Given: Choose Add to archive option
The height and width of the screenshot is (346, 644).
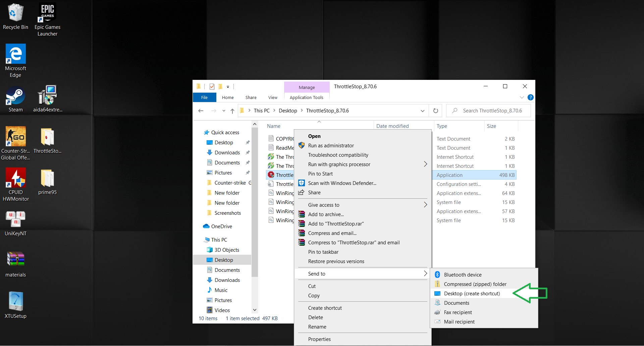Looking at the screenshot, I should click(x=363, y=214).
